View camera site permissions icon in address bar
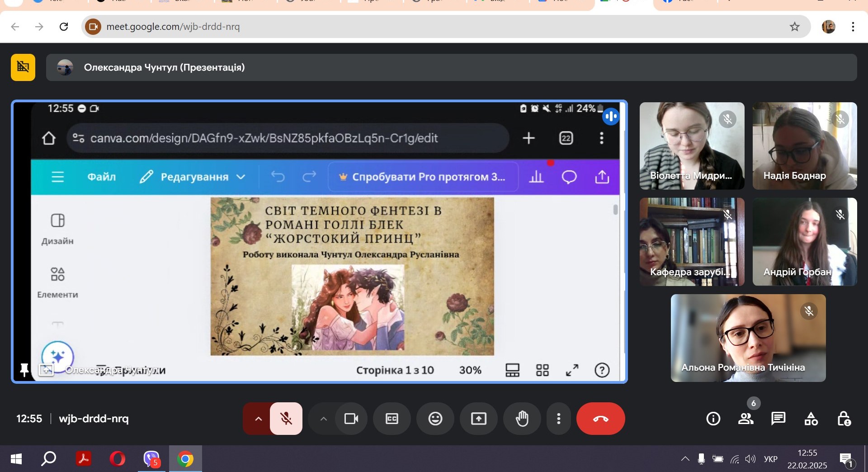 93,27
